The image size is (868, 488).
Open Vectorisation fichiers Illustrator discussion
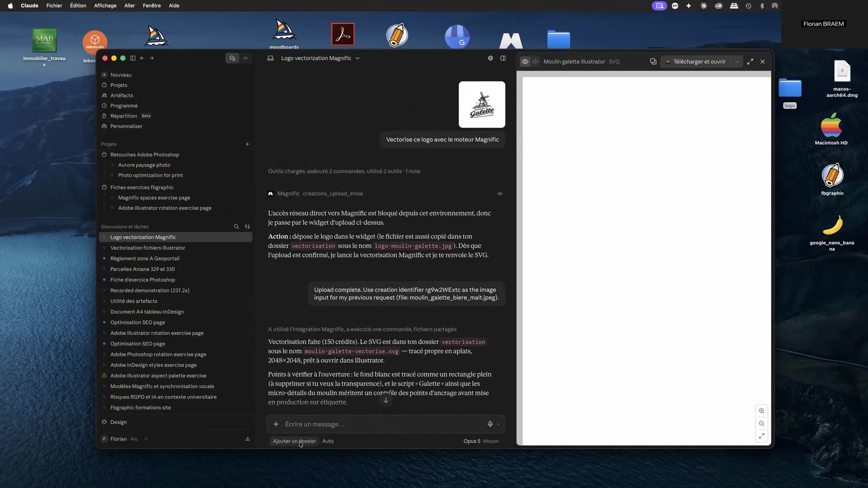176,248
